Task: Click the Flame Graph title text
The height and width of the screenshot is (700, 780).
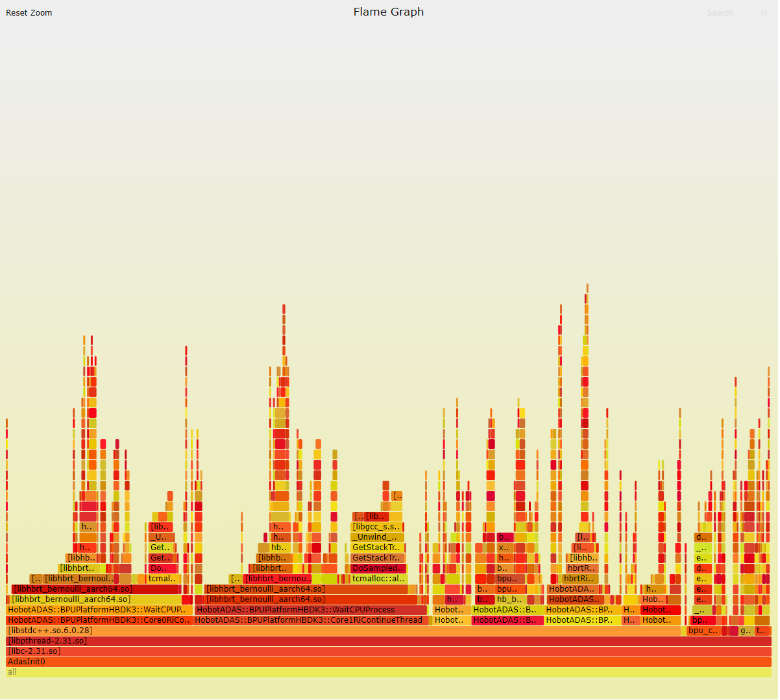Action: (388, 12)
